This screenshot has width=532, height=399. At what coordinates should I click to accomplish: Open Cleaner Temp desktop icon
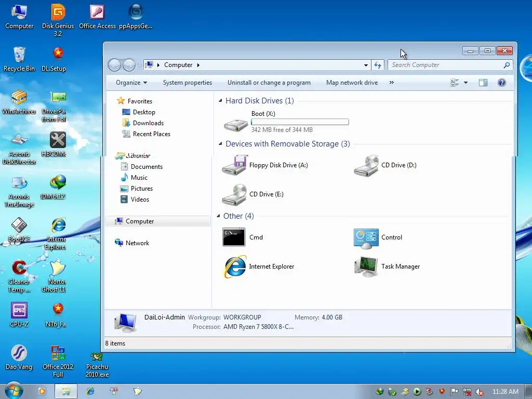click(x=19, y=276)
